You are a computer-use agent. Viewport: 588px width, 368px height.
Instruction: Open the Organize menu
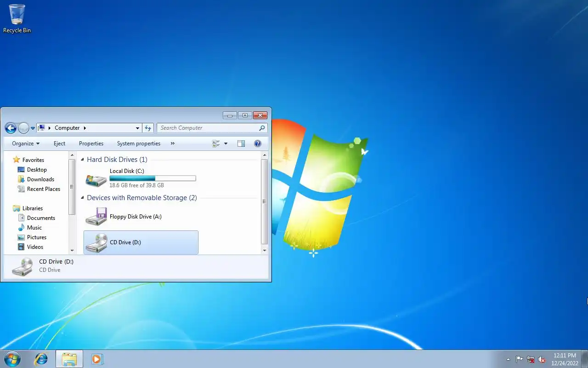(26, 144)
